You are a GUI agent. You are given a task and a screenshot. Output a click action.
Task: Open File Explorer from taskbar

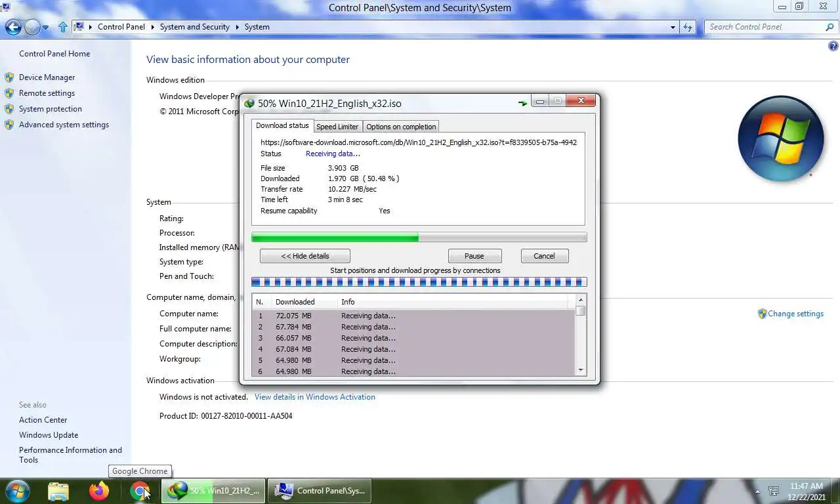(58, 491)
